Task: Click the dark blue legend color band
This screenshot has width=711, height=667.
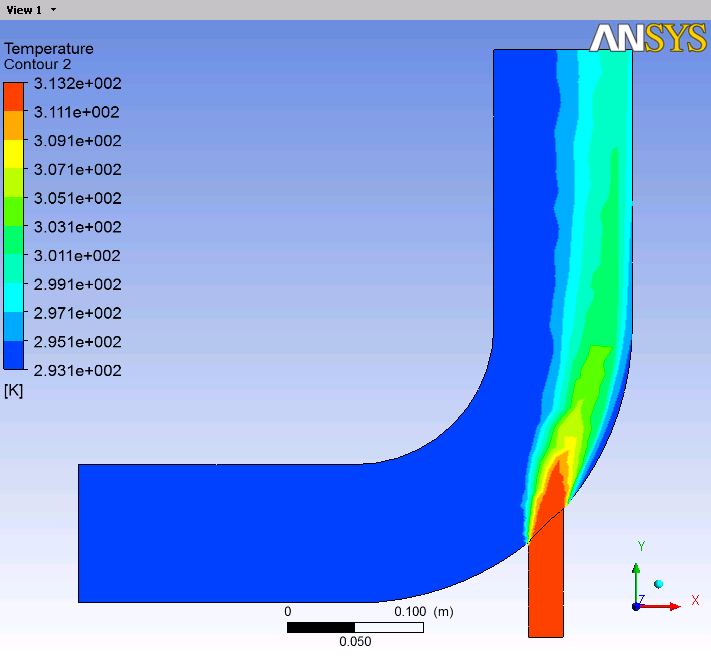Action: coord(14,355)
